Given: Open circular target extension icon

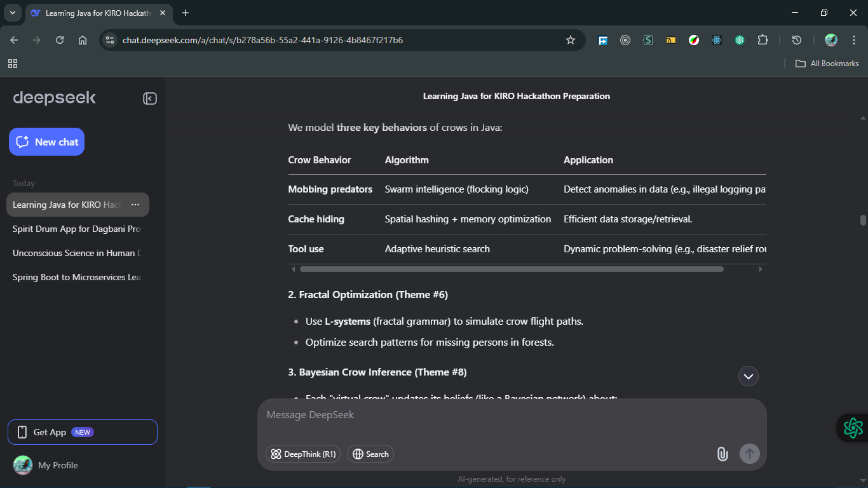Looking at the screenshot, I should tap(625, 40).
